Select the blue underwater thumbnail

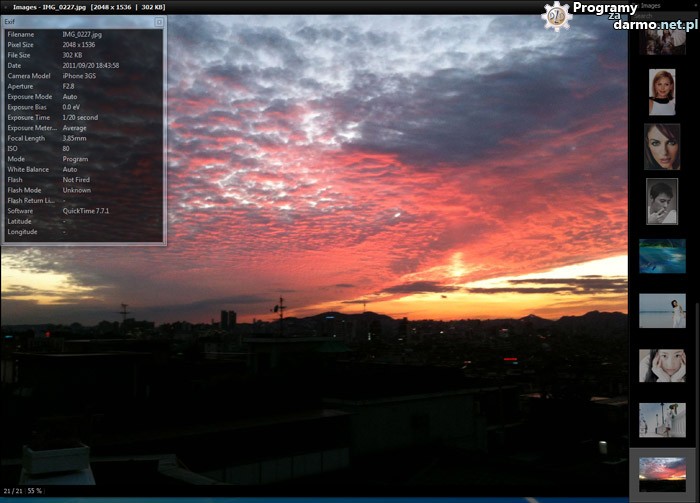tap(662, 256)
